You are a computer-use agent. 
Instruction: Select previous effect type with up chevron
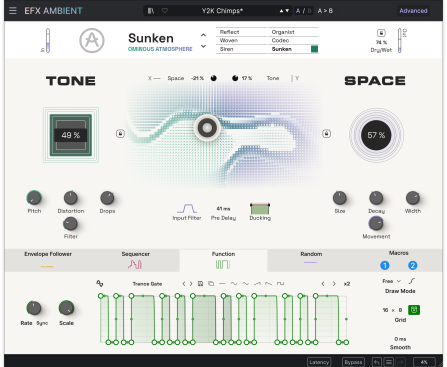[203, 35]
